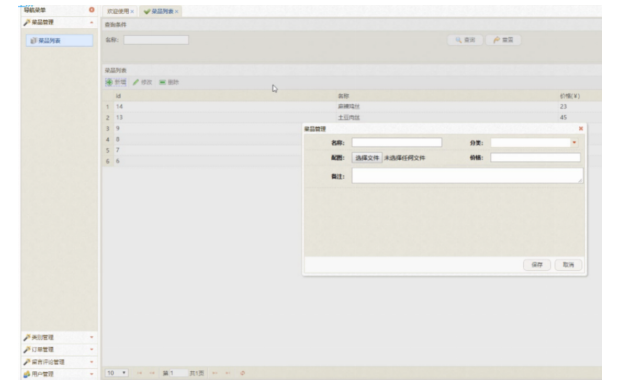This screenshot has width=641, height=387.
Task: Click the green plus 新增 toolbar button
Action: click(116, 82)
